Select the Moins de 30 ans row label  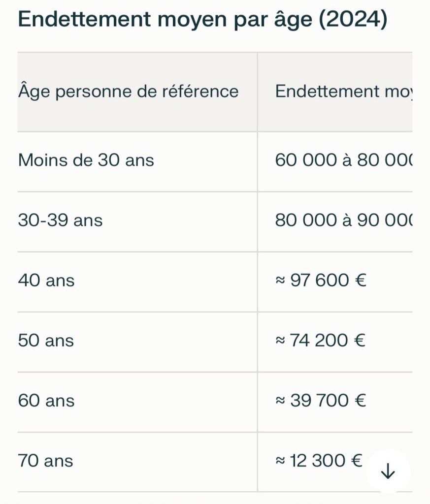(x=86, y=160)
